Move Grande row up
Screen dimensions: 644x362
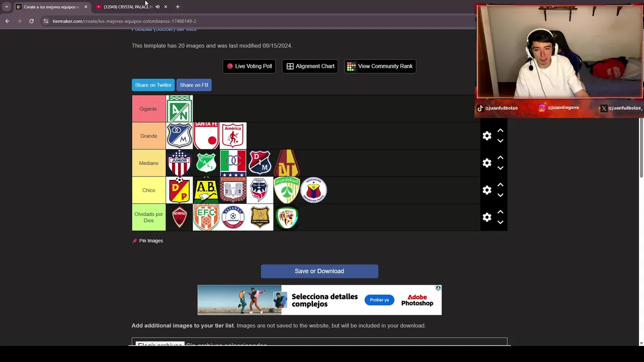coord(500,130)
